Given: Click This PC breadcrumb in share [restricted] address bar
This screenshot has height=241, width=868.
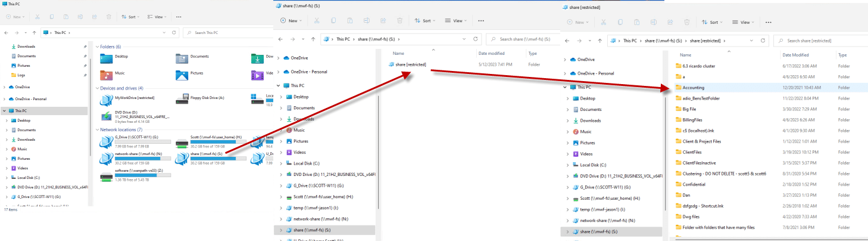Looking at the screenshot, I should point(630,41).
